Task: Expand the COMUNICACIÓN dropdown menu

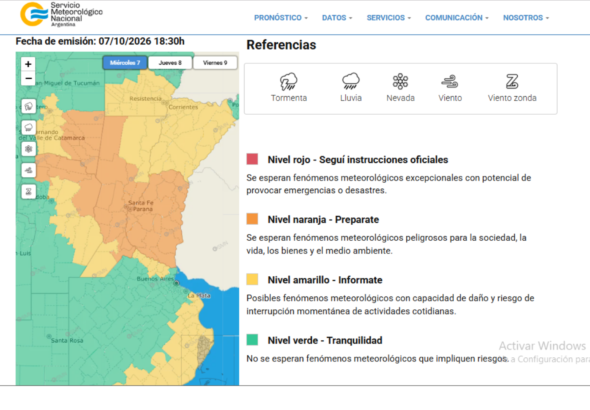Action: 457,18
